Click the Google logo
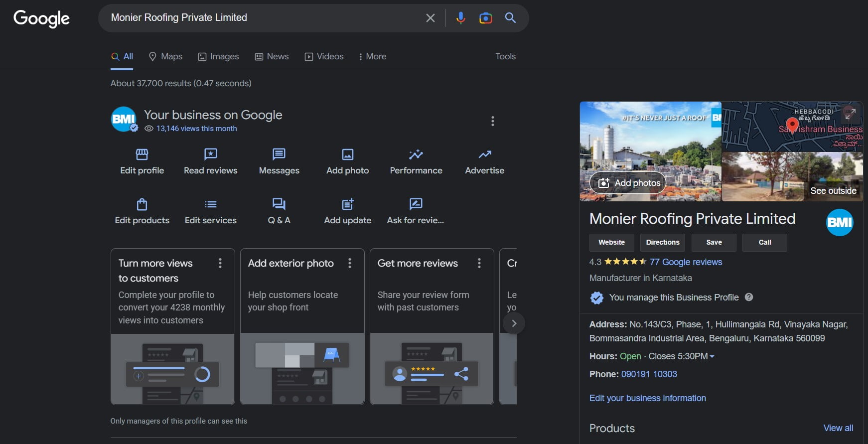 point(41,18)
